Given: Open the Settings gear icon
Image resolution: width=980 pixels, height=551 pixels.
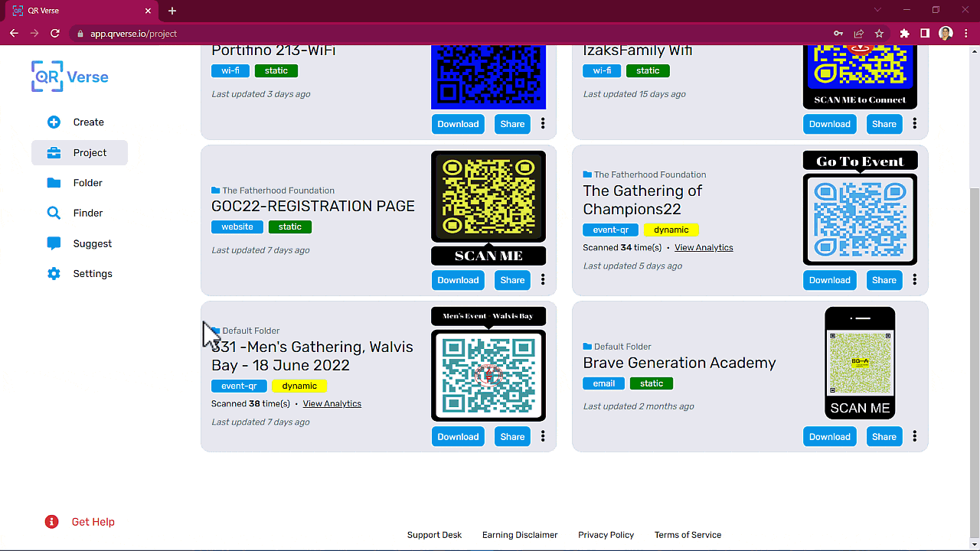Looking at the screenshot, I should tap(54, 274).
